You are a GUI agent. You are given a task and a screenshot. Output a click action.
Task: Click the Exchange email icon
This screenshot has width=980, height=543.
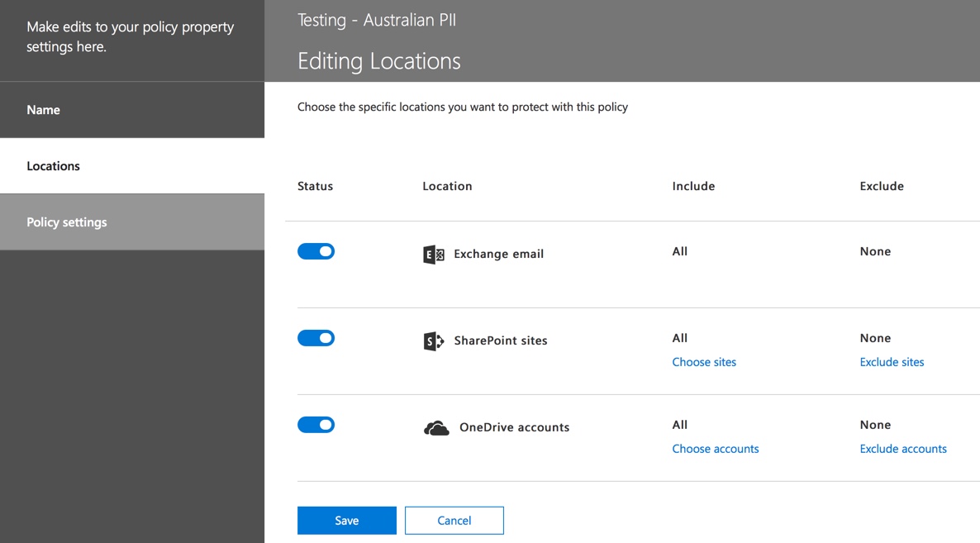coord(434,254)
